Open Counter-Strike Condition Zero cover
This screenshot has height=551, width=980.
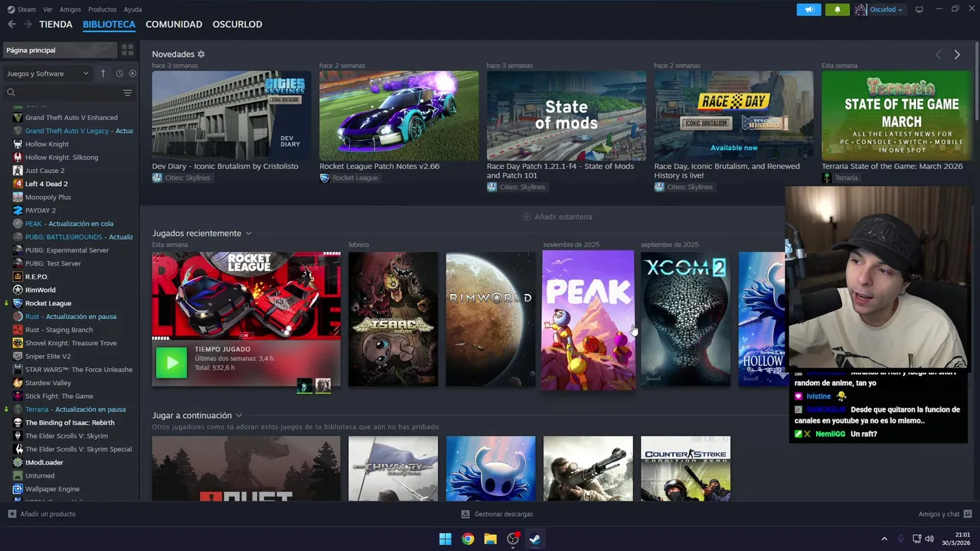pyautogui.click(x=685, y=468)
